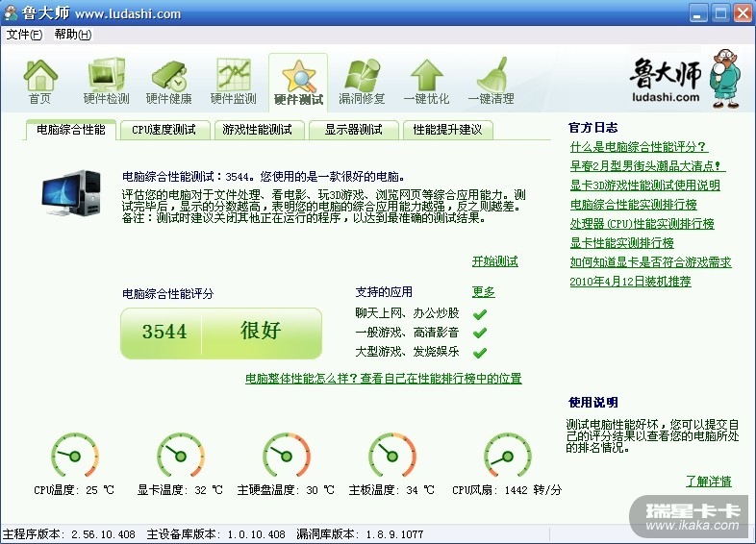Viewport: 756px width, 544px height.
Task: Open 什么是电脑综合性能评分? link
Action: pos(639,147)
